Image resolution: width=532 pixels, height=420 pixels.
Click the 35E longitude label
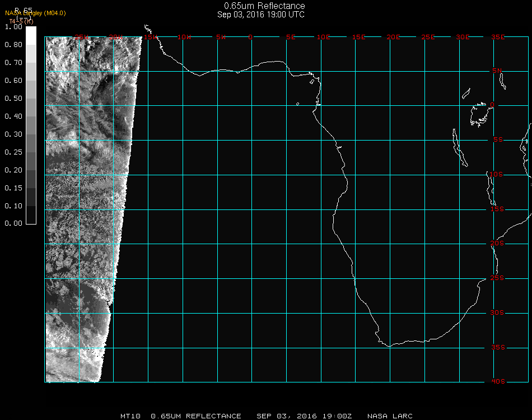click(498, 37)
